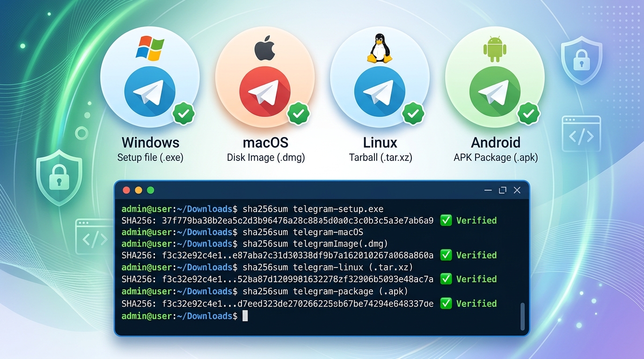Screen dimensions: 644x359
Task: Click the green dot in the terminal title bar
Action: pyautogui.click(x=150, y=190)
